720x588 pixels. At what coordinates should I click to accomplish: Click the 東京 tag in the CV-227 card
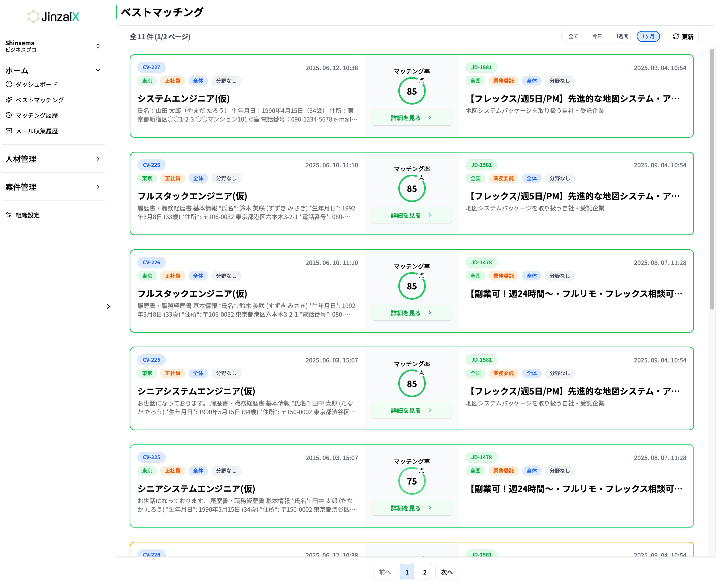[147, 81]
